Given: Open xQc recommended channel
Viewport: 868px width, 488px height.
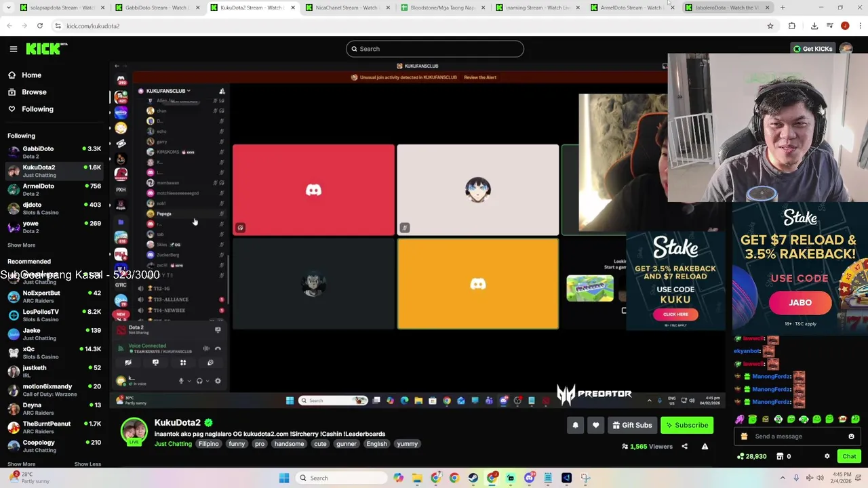Looking at the screenshot, I should 54,352.
